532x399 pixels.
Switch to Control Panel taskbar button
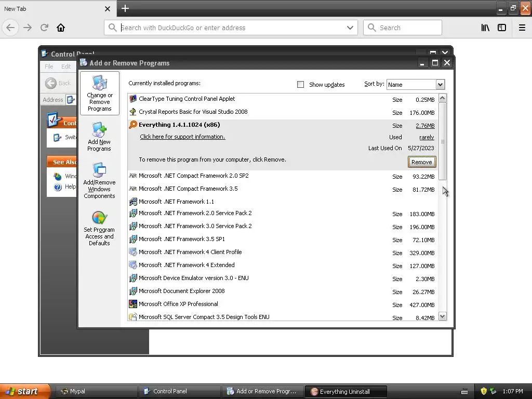(179, 391)
